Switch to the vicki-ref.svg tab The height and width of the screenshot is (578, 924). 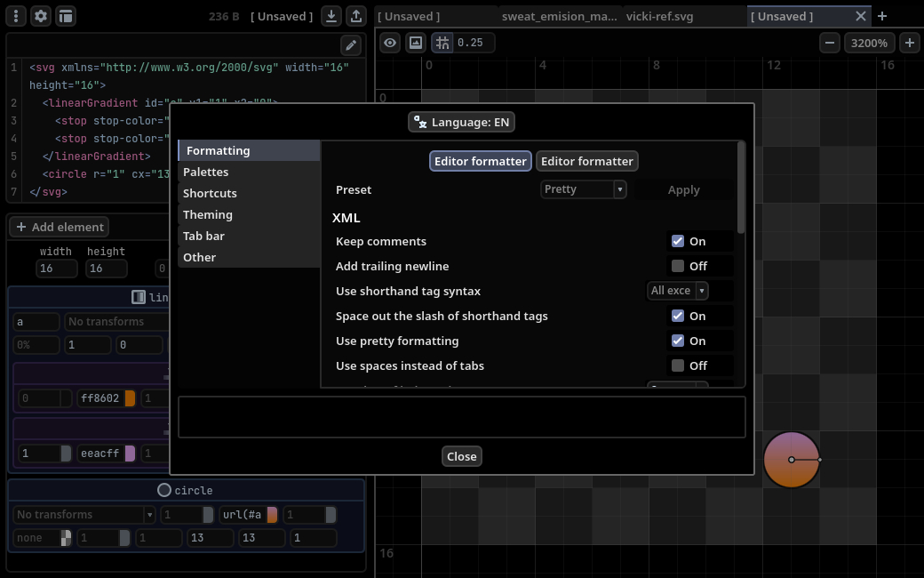(x=659, y=16)
